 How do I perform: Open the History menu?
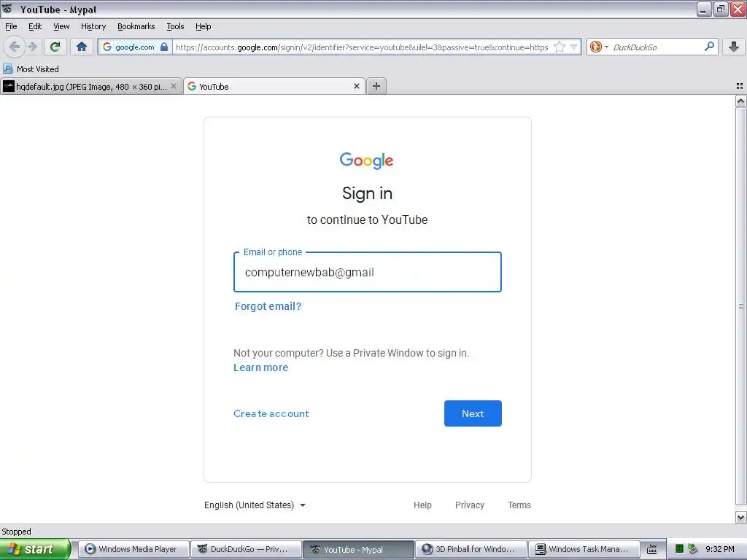click(x=93, y=26)
